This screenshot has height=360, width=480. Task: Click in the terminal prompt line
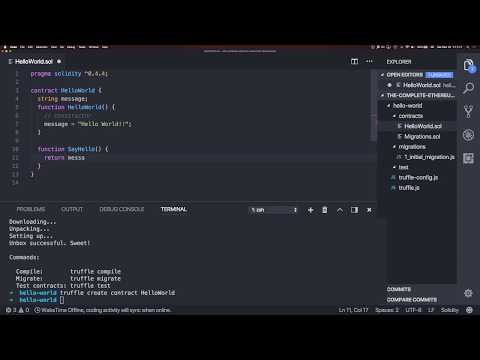pyautogui.click(x=62, y=300)
